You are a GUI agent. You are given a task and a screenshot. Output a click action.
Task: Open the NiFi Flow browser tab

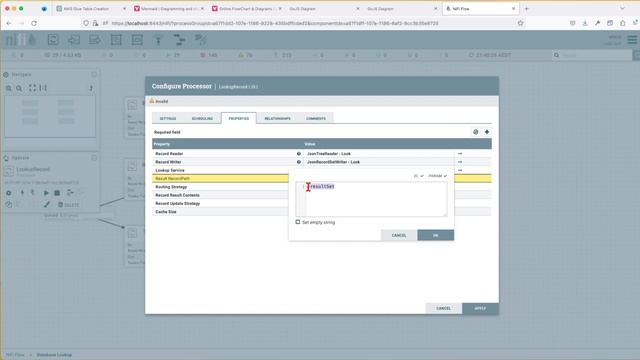tap(480, 9)
